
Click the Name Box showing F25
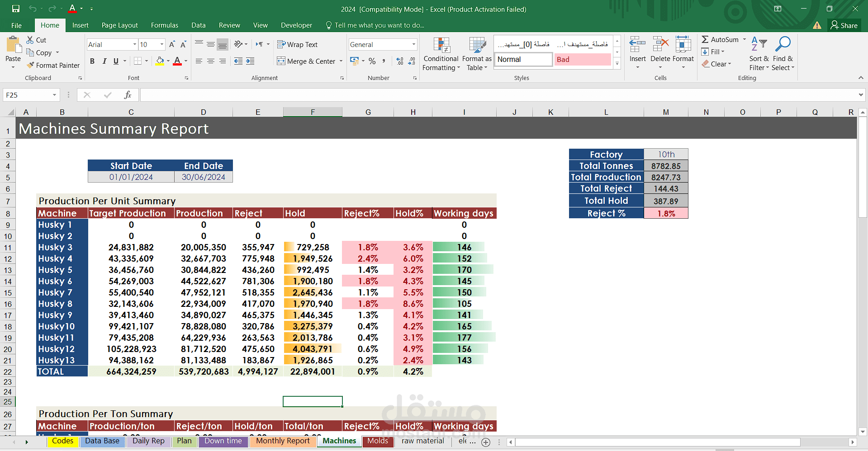tap(27, 95)
